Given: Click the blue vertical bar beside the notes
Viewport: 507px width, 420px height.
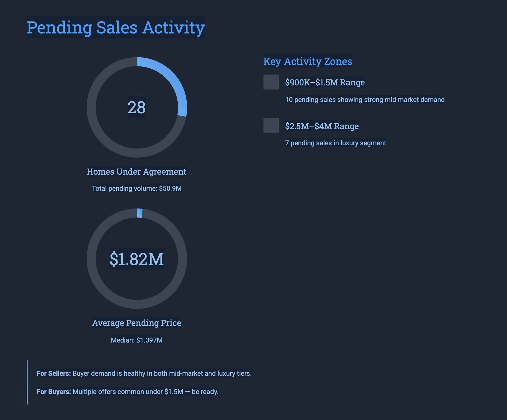Looking at the screenshot, I should (x=27, y=382).
